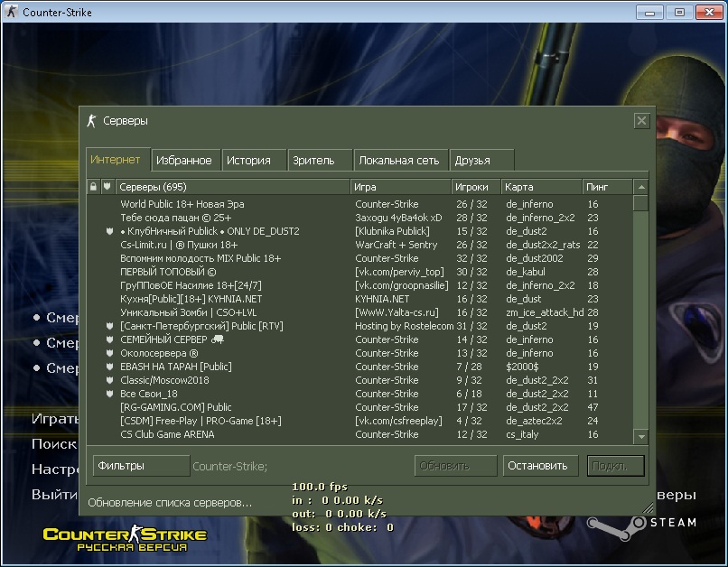Click shield icon on Classic/Moscow2018 row
Screen dimensions: 728x567
coord(109,380)
